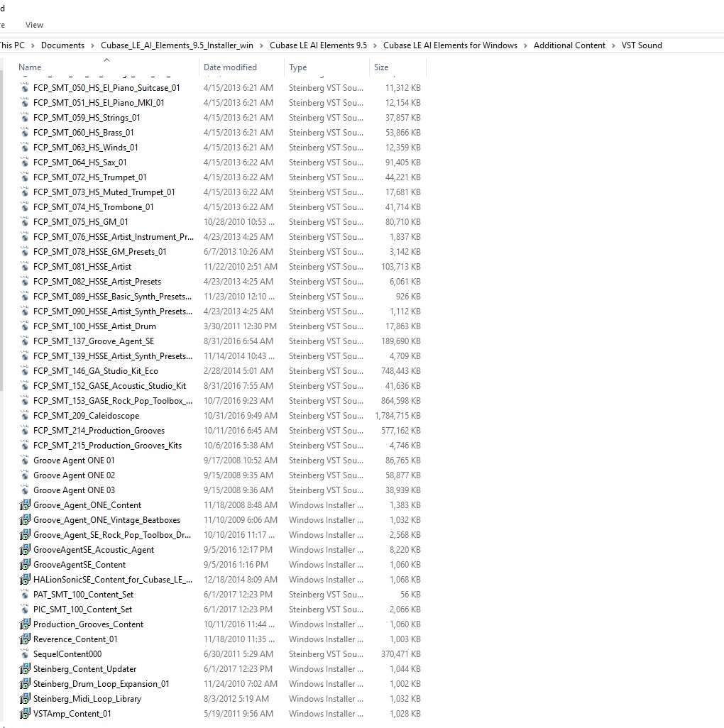Navigate to Cubase LE AI Elements for Windows breadcrumb
This screenshot has width=724, height=728.
tap(450, 45)
